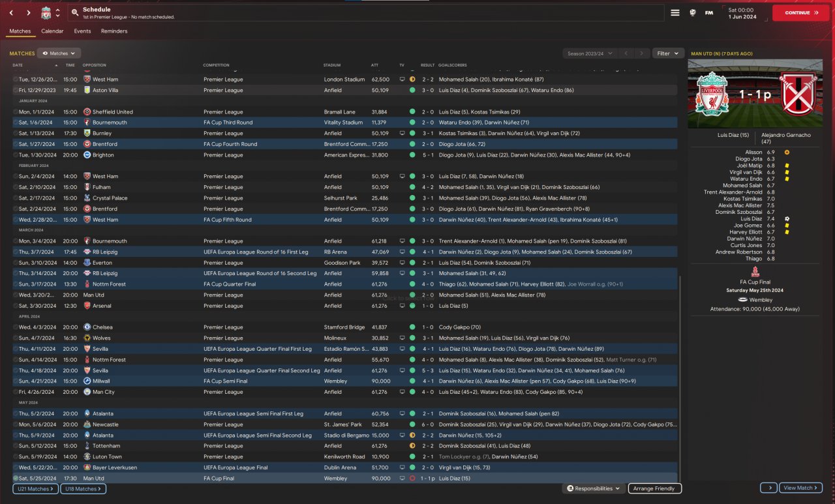
Task: Switch to the Calendar tab
Action: 52,31
